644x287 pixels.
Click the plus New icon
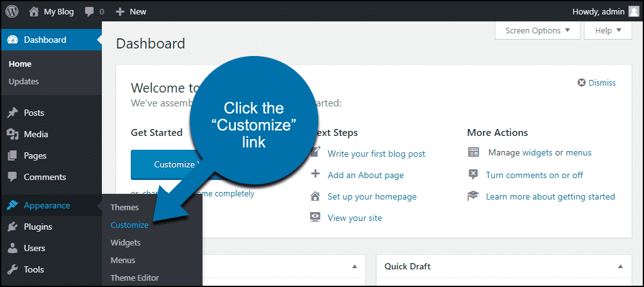[120, 12]
